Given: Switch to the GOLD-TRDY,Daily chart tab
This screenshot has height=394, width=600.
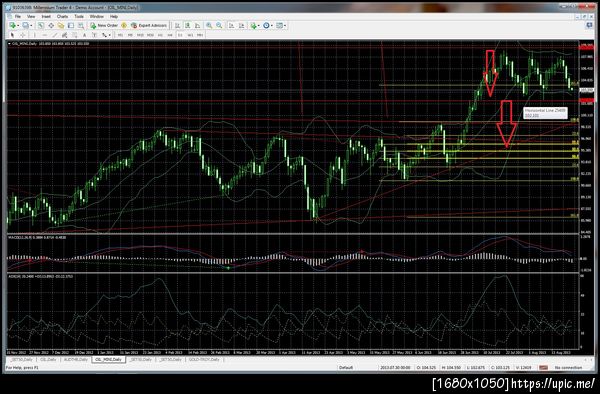Looking at the screenshot, I should (204, 360).
